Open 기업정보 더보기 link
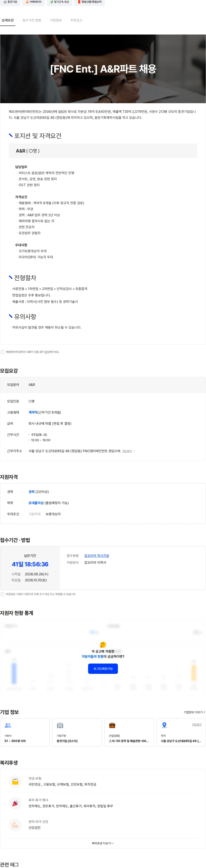This screenshot has width=206, height=868. pyautogui.click(x=194, y=712)
